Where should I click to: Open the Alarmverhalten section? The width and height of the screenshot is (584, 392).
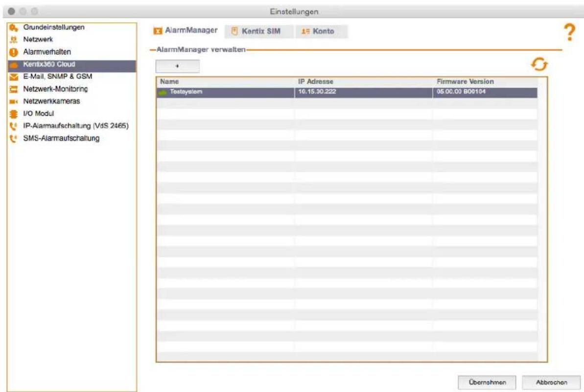pyautogui.click(x=47, y=52)
